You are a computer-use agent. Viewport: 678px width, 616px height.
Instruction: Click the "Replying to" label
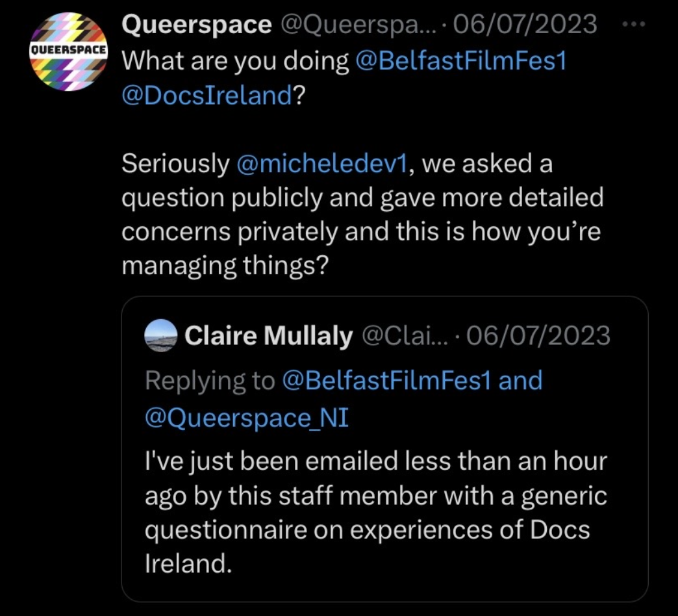pyautogui.click(x=210, y=381)
